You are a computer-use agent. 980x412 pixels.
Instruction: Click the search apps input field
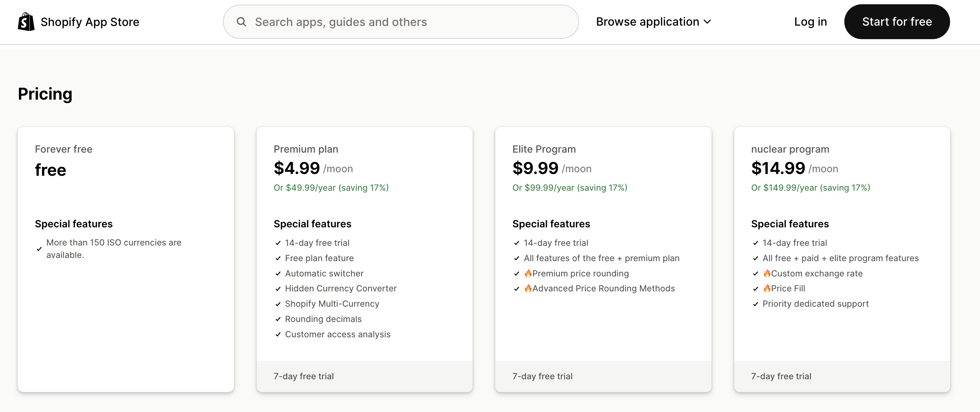click(x=400, y=22)
